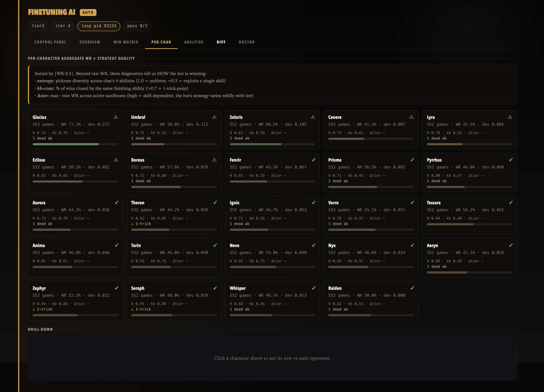Click 'WR 77.2%' on Glacius card
This screenshot has height=392, width=544.
tap(71, 124)
